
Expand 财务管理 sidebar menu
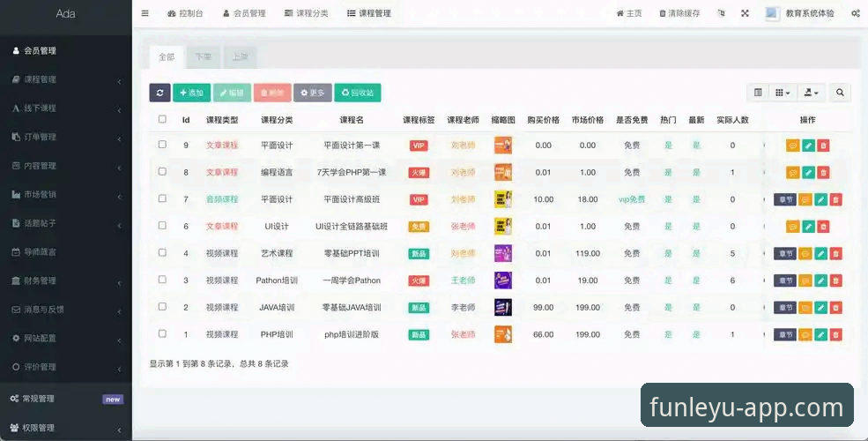[x=66, y=280]
